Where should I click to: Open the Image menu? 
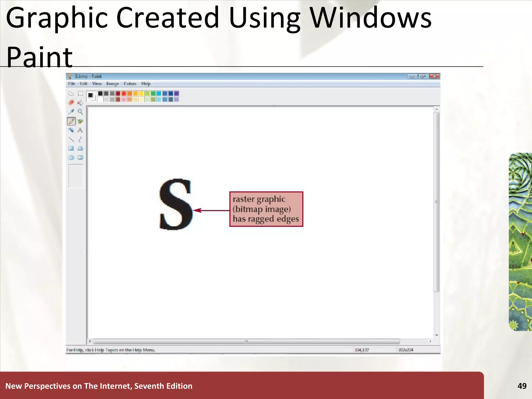point(112,84)
